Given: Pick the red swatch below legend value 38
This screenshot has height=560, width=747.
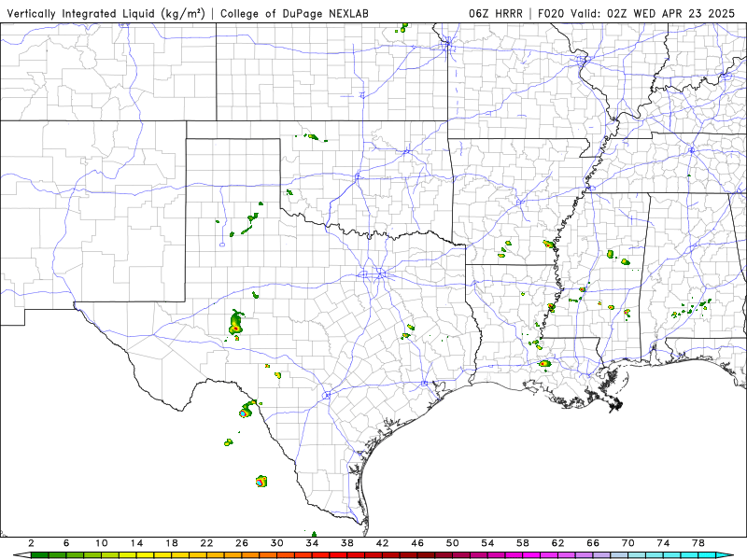Looking at the screenshot, I should pyautogui.click(x=356, y=555).
